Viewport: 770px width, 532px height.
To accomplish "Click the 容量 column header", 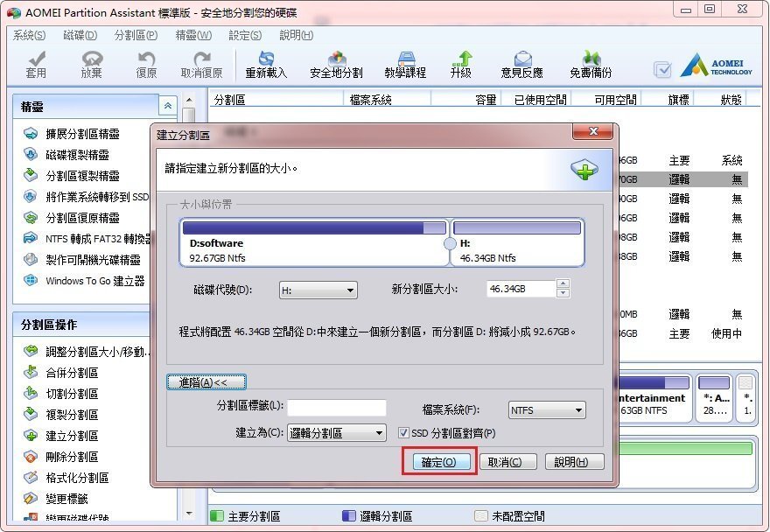I will (x=465, y=100).
